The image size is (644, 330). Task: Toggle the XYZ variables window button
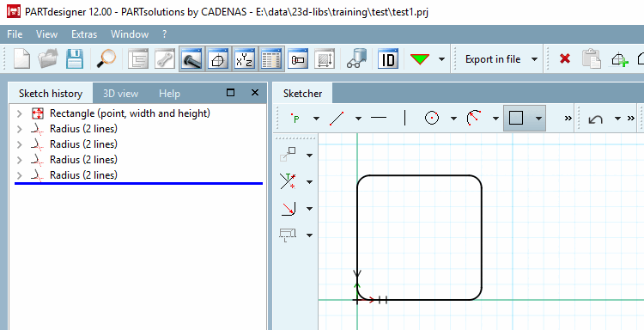tap(245, 58)
